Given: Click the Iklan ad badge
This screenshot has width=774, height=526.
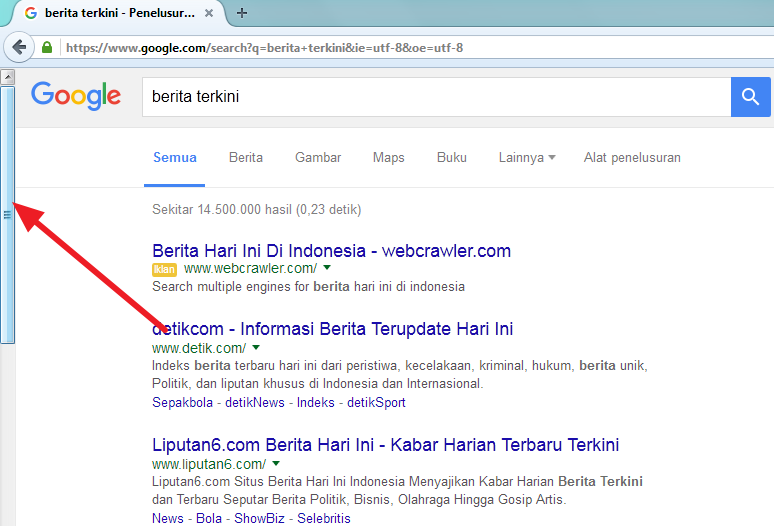Looking at the screenshot, I should pos(164,269).
